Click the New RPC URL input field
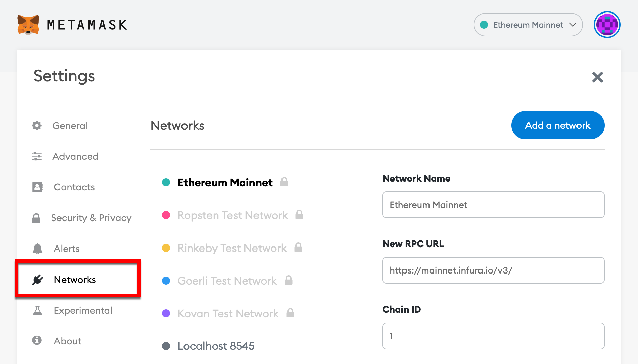The width and height of the screenshot is (638, 364). 493,270
